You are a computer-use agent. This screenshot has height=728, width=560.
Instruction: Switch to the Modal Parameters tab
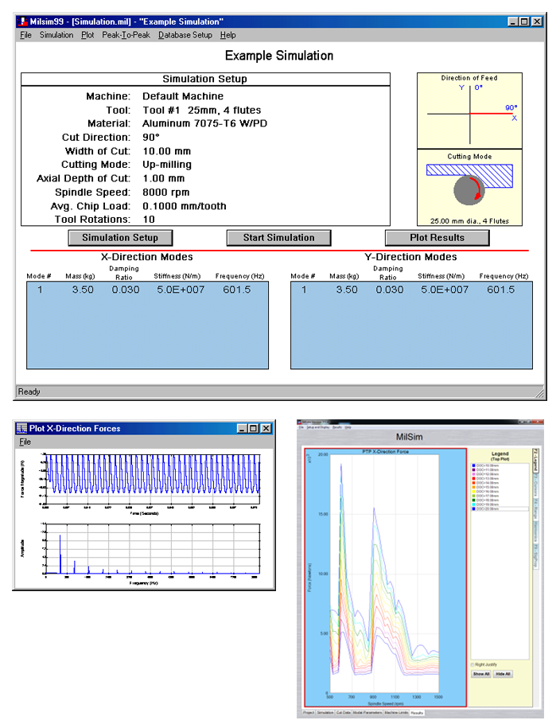click(x=367, y=713)
